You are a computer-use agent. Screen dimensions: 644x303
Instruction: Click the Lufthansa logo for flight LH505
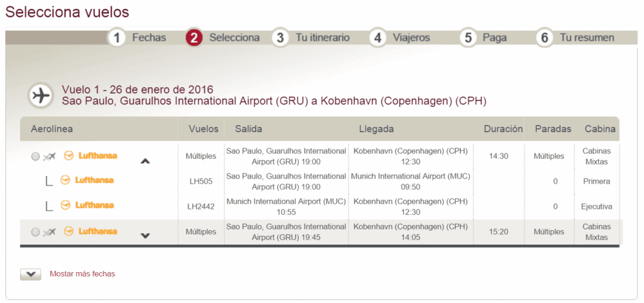pos(87,180)
